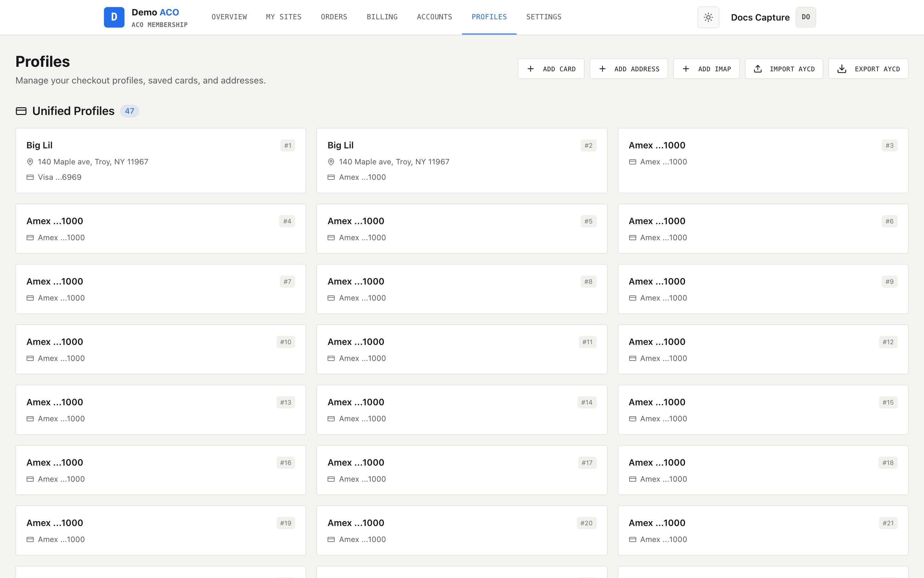
Task: Click the card icon in profile #21
Action: (x=633, y=540)
